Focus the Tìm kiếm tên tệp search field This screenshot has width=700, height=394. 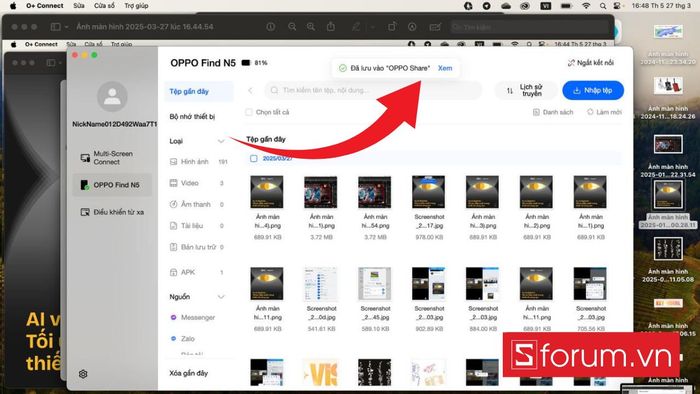point(374,90)
